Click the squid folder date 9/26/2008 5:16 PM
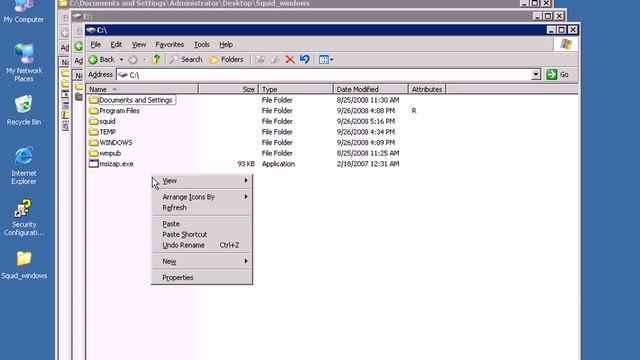Image resolution: width=640 pixels, height=360 pixels. 366,121
